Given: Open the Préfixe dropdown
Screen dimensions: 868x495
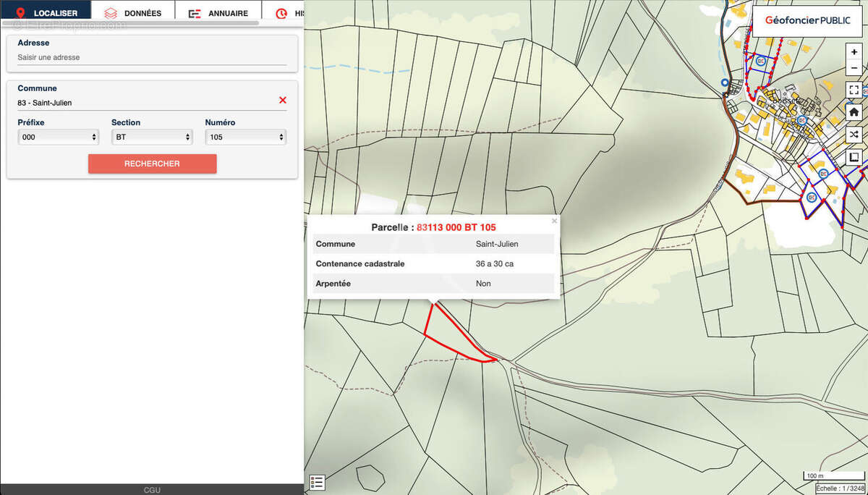Looking at the screenshot, I should click(x=59, y=137).
